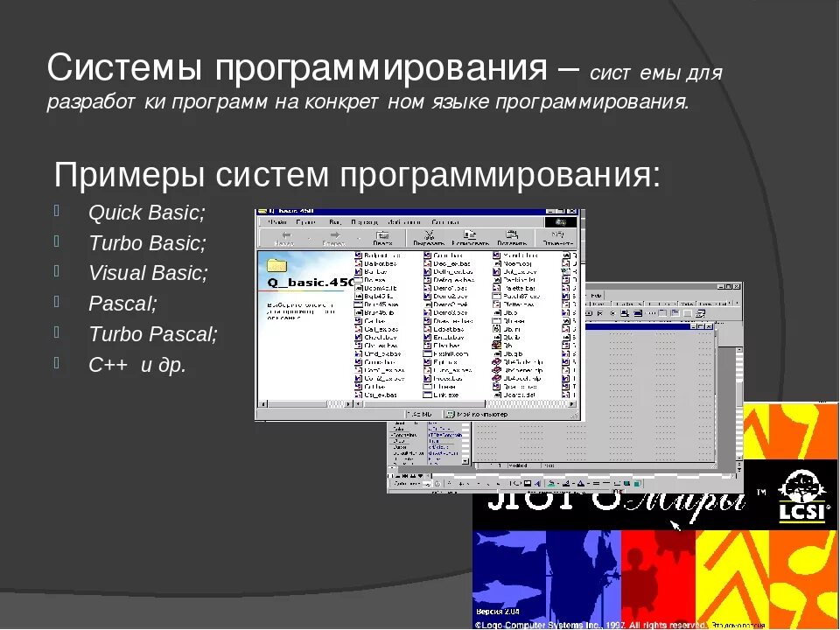
Task: Select the Link.exe file
Action: pyautogui.click(x=441, y=395)
